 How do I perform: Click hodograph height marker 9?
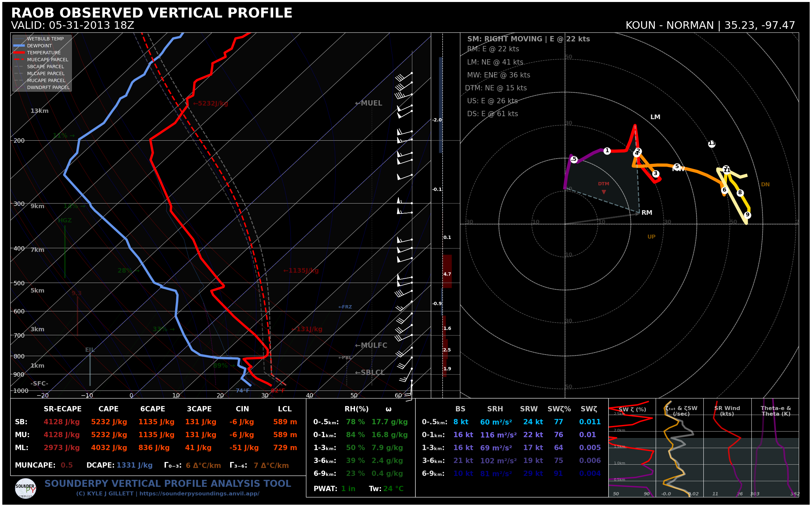747,215
